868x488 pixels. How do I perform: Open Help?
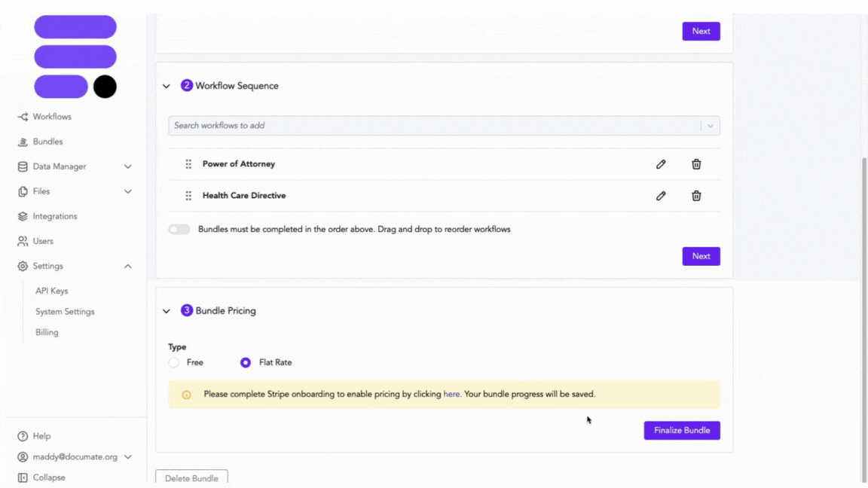pos(41,436)
